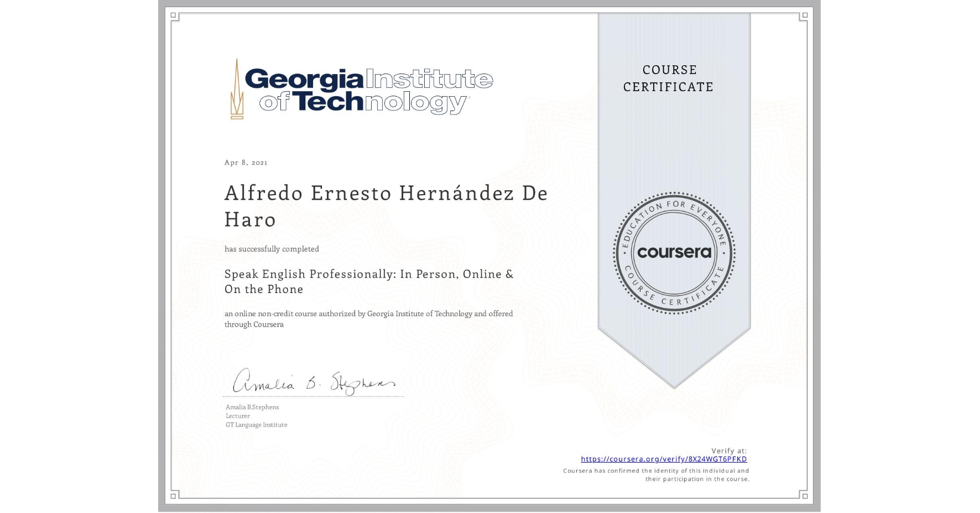Expand the course title text block
The width and height of the screenshot is (980, 513).
tap(368, 281)
